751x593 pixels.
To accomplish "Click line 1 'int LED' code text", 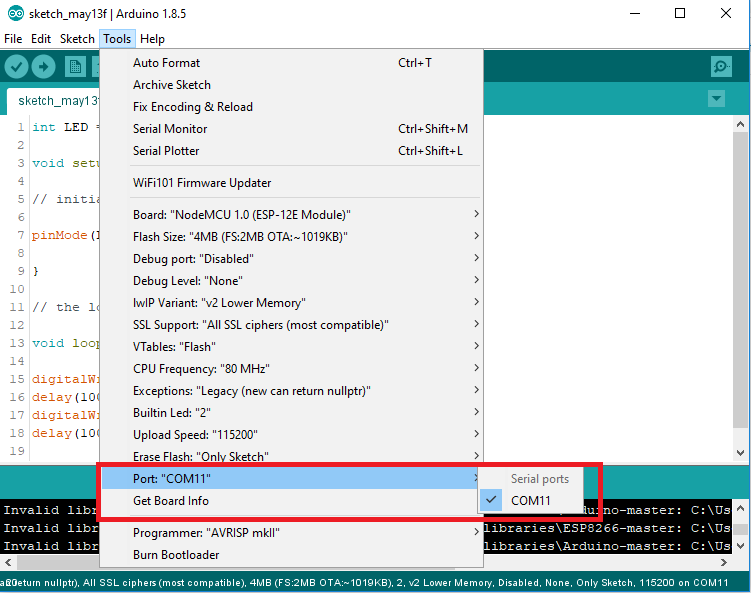I will coord(60,127).
